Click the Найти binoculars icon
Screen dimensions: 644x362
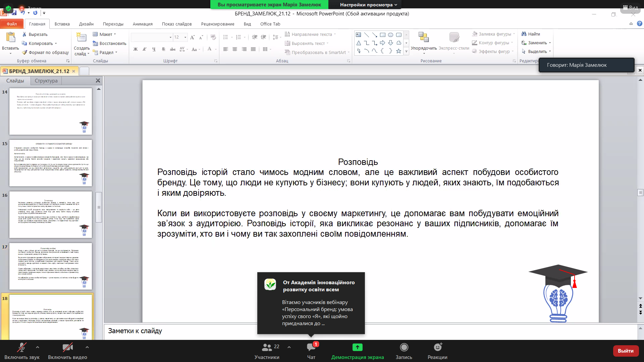tap(524, 34)
